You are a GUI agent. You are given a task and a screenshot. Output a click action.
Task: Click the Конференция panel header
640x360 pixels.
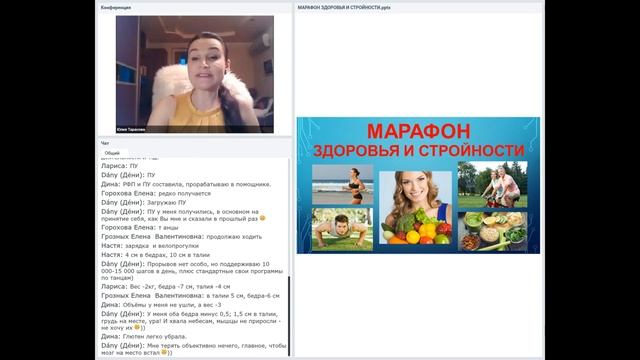pyautogui.click(x=116, y=7)
